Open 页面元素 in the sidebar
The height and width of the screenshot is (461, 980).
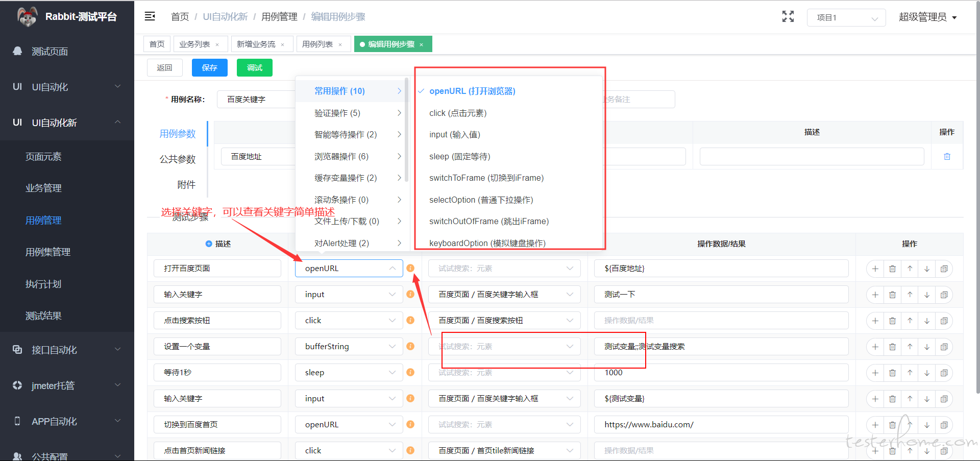pos(67,157)
